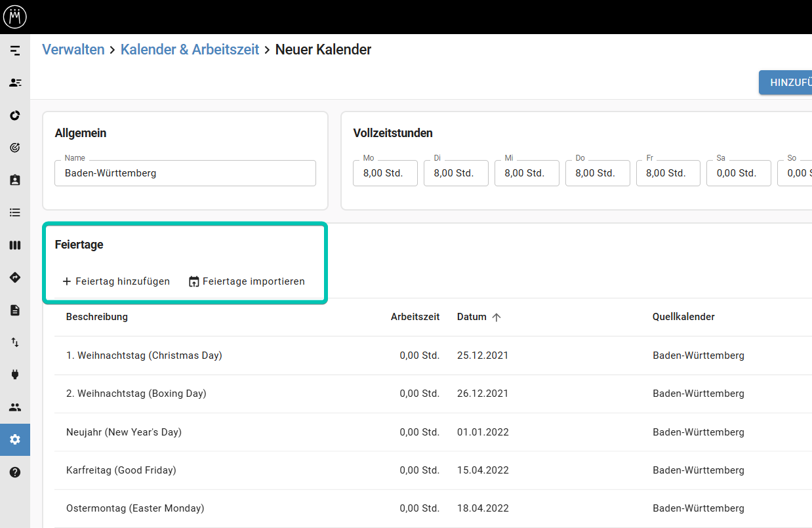The image size is (812, 528).
Task: Open the up-down arrows sidebar icon
Action: 15,342
